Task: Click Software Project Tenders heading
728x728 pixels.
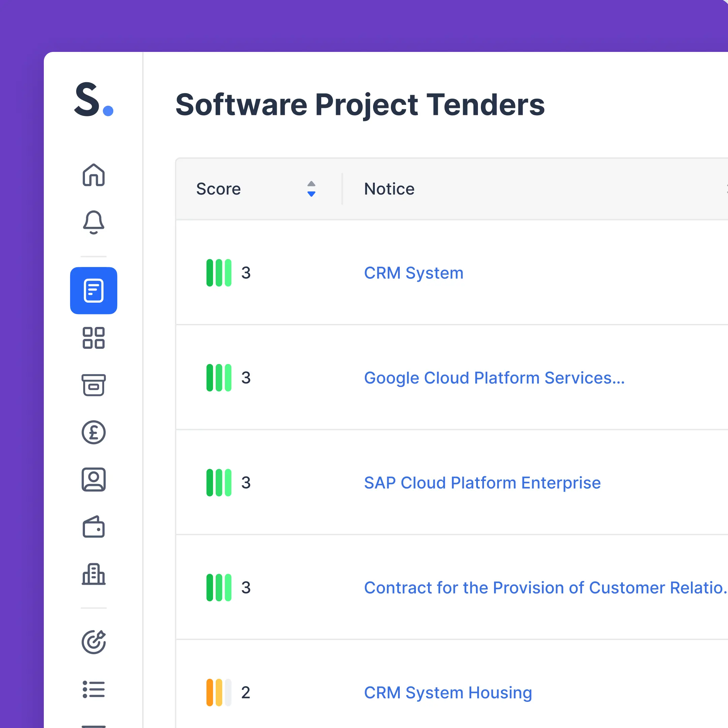Action: pos(360,105)
